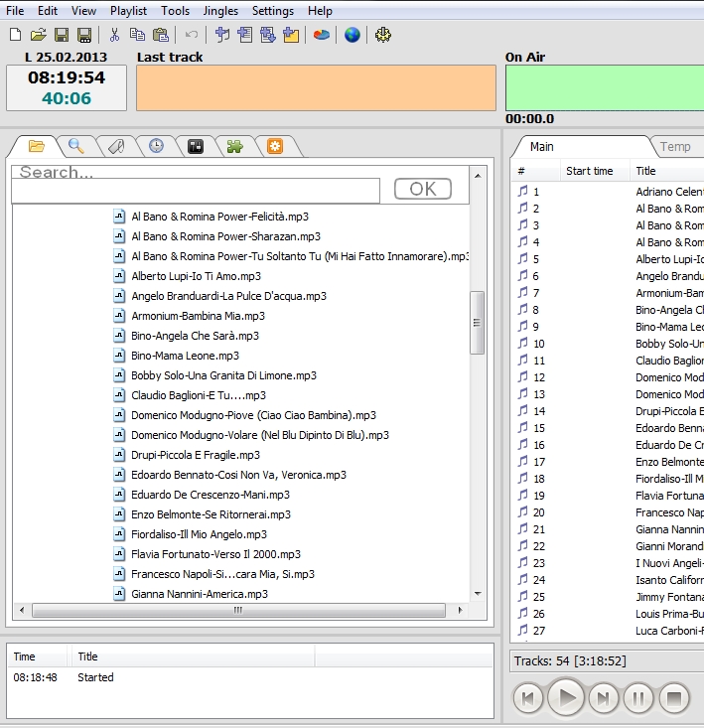The image size is (704, 728).
Task: Open settings with the gear icon
Action: (383, 35)
